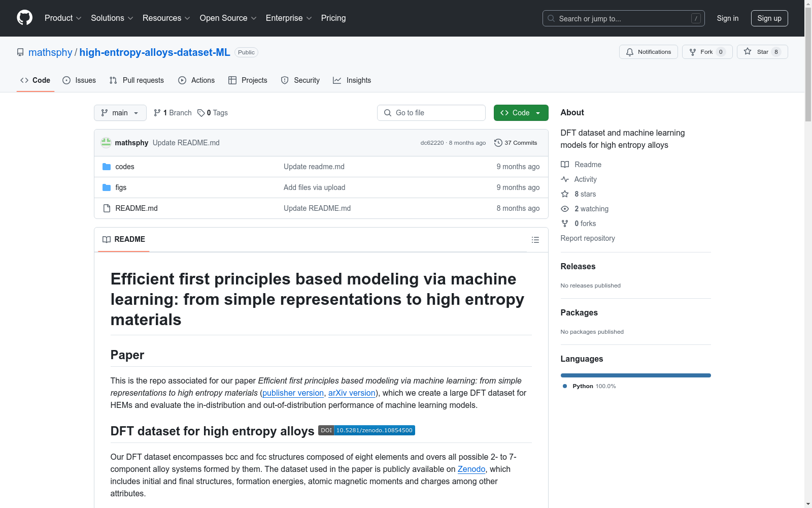Image resolution: width=812 pixels, height=508 pixels.
Task: Open the codes folder
Action: (125, 167)
